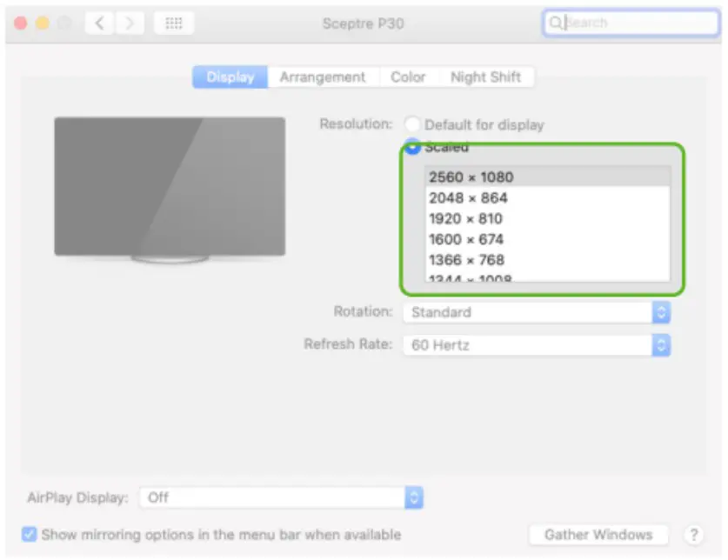This screenshot has width=728, height=560.
Task: Click the magnifying glass in the search field
Action: coord(558,23)
